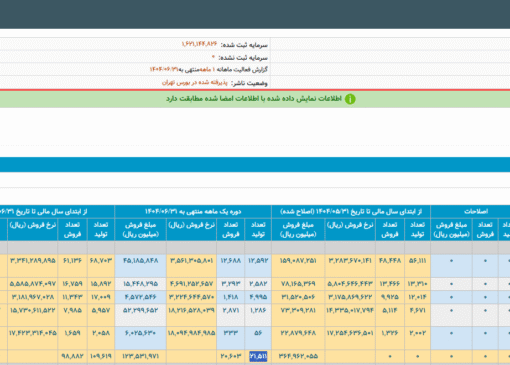This screenshot has width=510, height=365.
Task: Click مبلغ فروش header under one-month period
Action: (x=140, y=229)
